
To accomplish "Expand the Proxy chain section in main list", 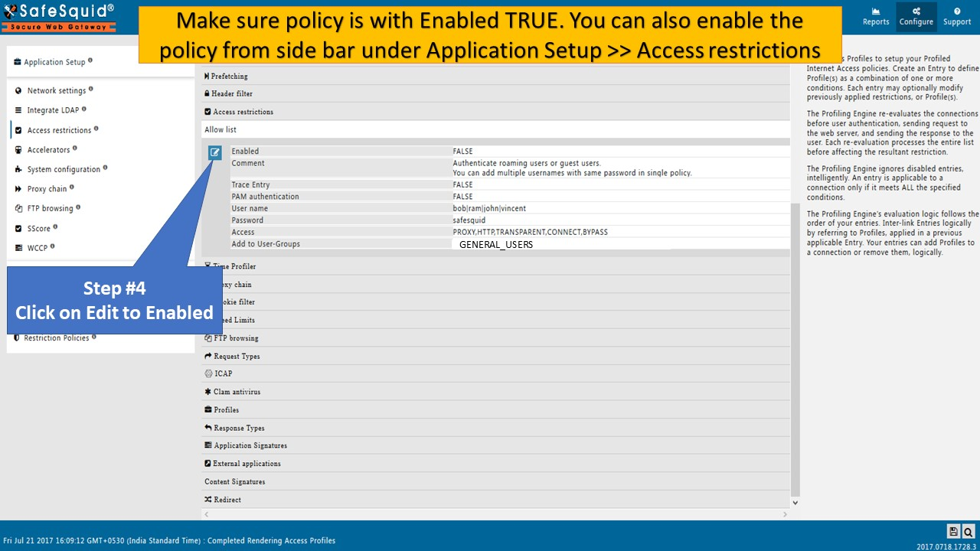I will (495, 284).
